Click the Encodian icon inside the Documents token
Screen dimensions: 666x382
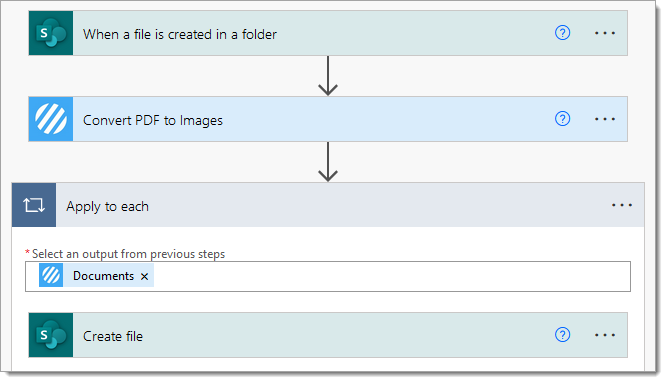(51, 275)
